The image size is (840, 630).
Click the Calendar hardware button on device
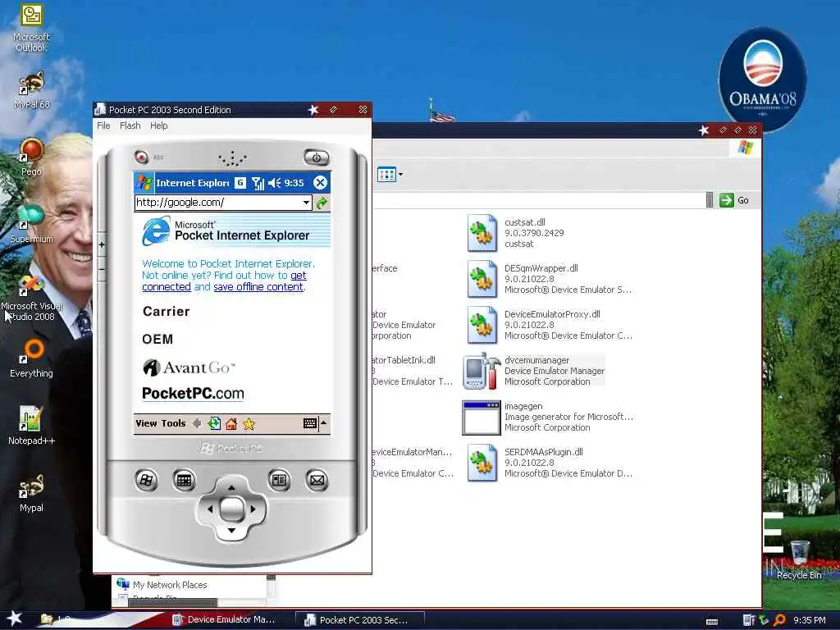pos(184,480)
